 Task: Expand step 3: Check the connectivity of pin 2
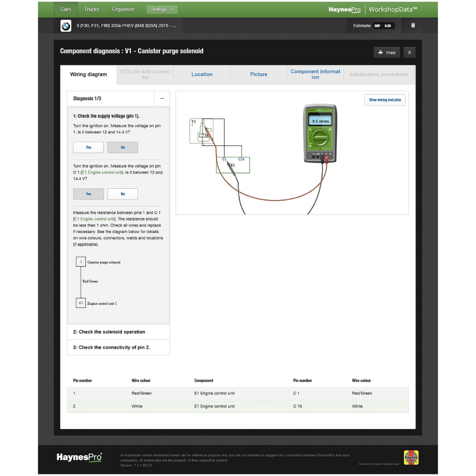119,347
